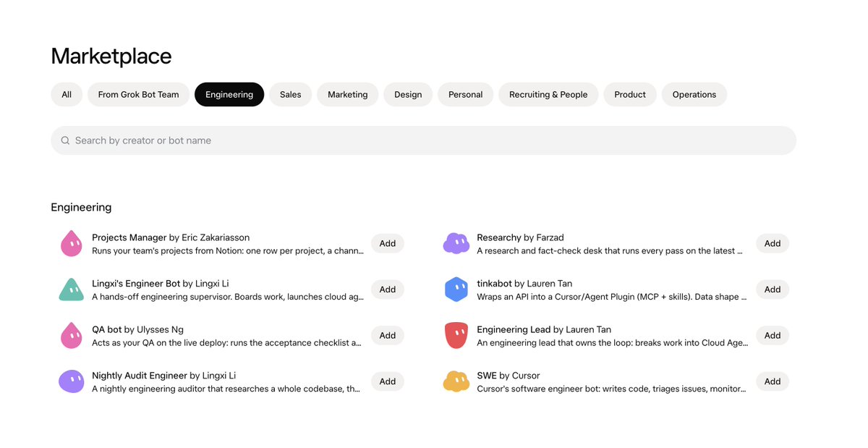
Task: Switch to the Design category
Action: coord(408,95)
